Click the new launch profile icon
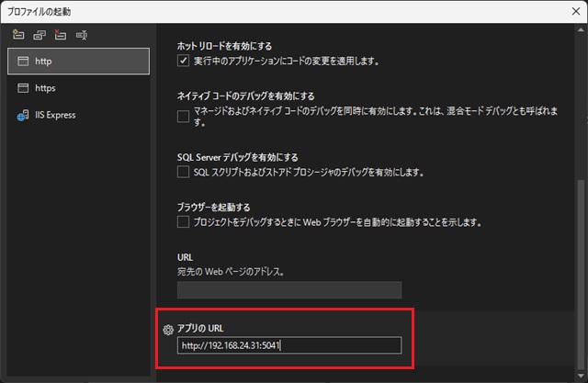The width and height of the screenshot is (588, 383). pos(18,35)
